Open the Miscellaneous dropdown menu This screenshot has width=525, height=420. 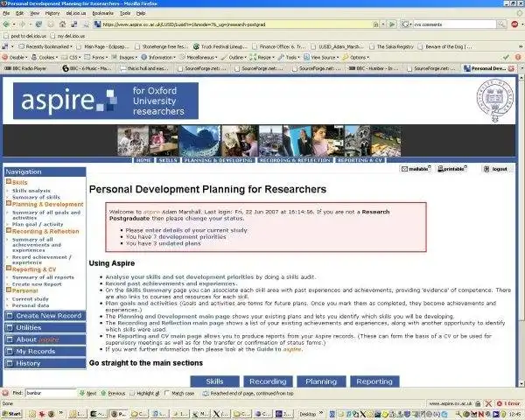click(x=199, y=57)
